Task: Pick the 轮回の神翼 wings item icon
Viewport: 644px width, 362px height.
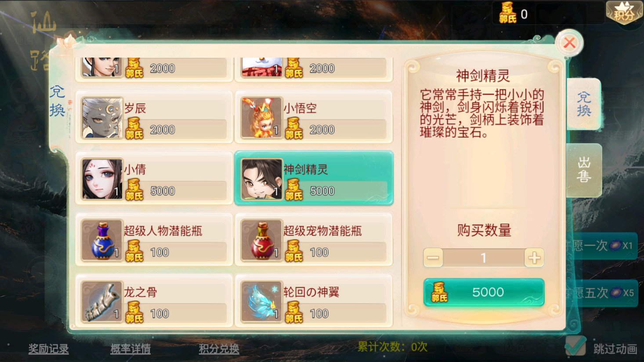Action: point(261,302)
